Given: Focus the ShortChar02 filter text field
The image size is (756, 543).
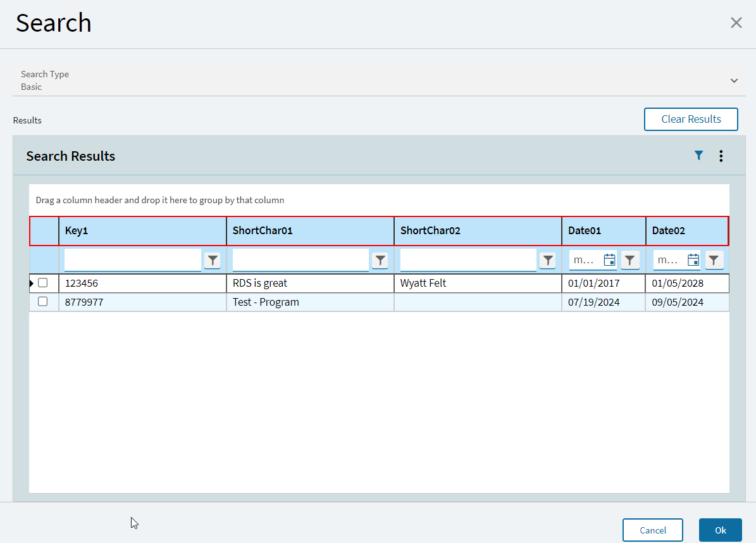Looking at the screenshot, I should [468, 259].
